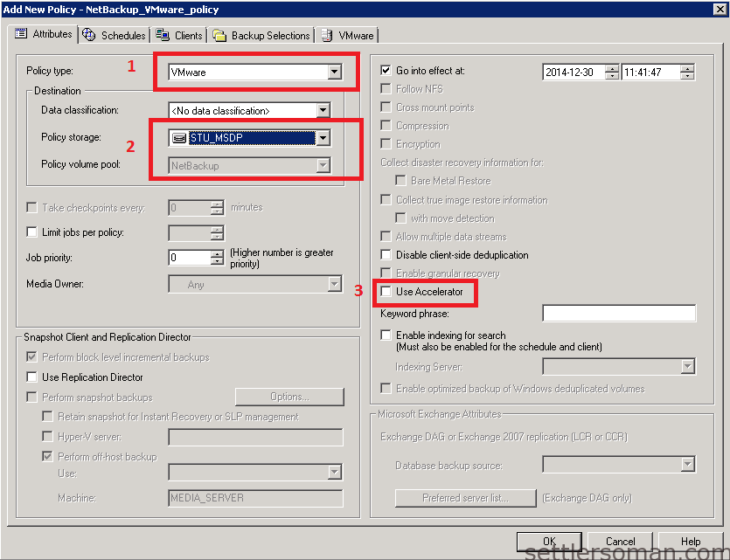Click the clock icon on Schedules tab
The width and height of the screenshot is (730, 560).
(x=90, y=35)
